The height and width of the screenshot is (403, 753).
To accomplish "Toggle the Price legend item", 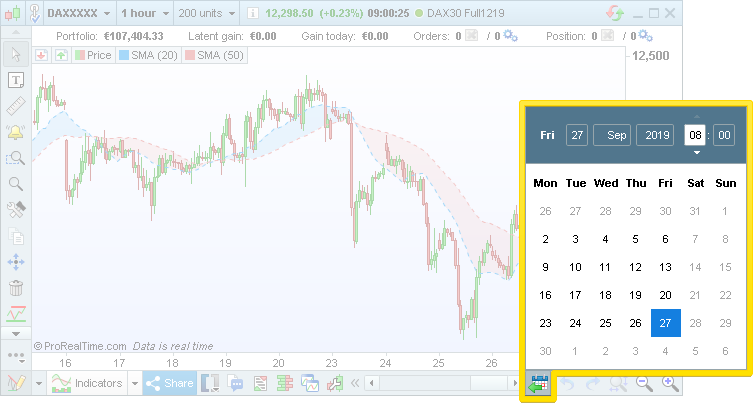I will (x=93, y=55).
